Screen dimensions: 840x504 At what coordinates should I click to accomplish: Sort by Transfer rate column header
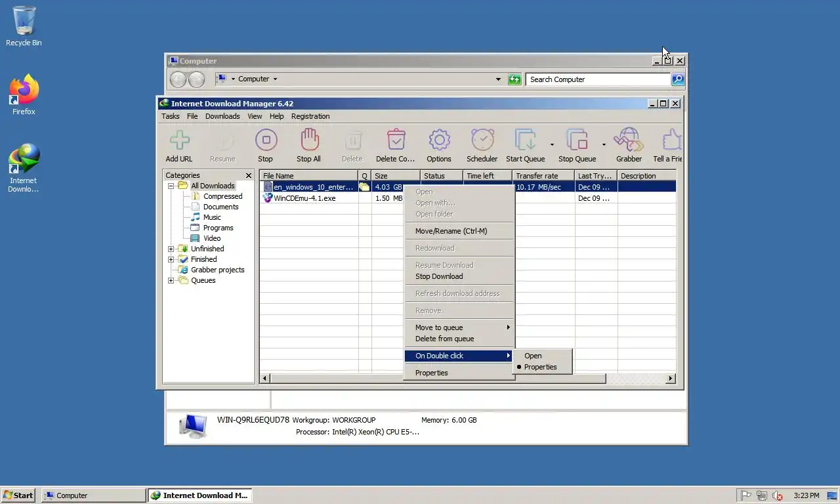tap(543, 176)
